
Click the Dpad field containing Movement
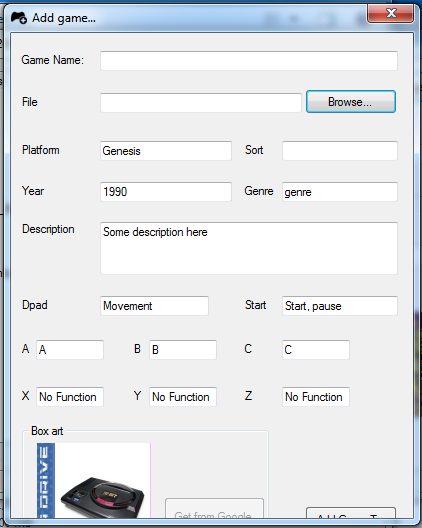[x=154, y=306]
